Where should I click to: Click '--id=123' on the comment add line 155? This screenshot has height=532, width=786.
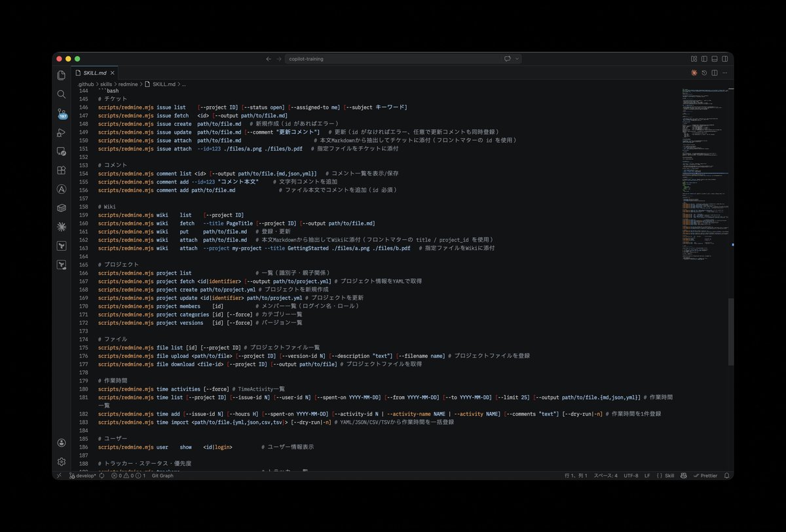pyautogui.click(x=203, y=181)
